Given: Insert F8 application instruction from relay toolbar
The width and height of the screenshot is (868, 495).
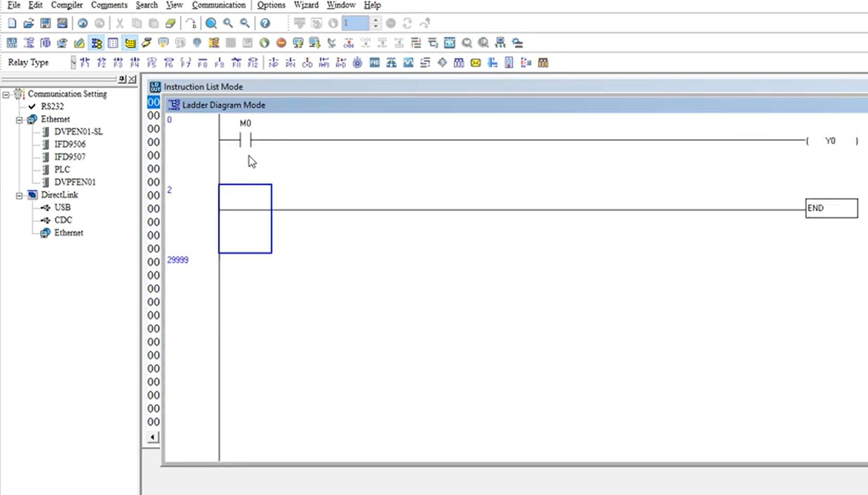Looking at the screenshot, I should (x=203, y=62).
